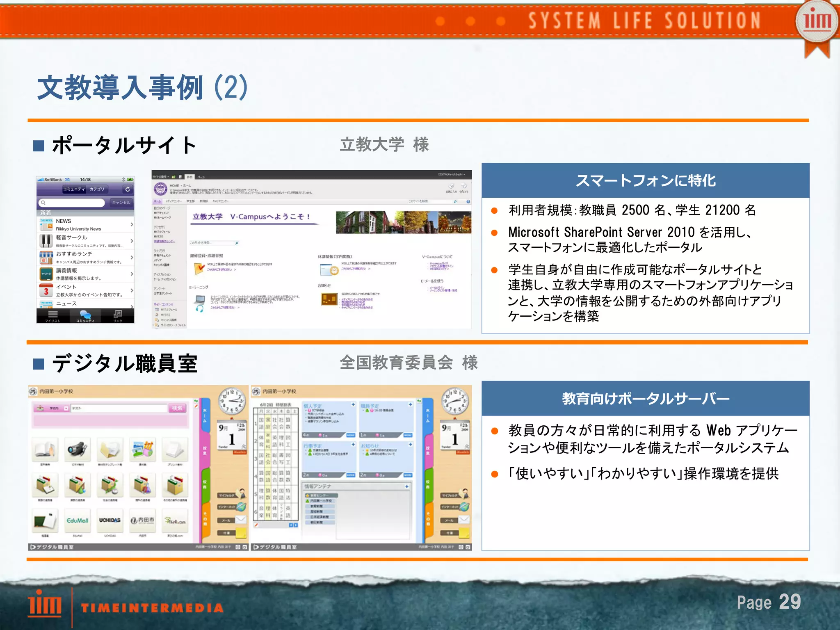Click the phone app search field
Image resolution: width=840 pixels, height=630 pixels.
(71, 202)
